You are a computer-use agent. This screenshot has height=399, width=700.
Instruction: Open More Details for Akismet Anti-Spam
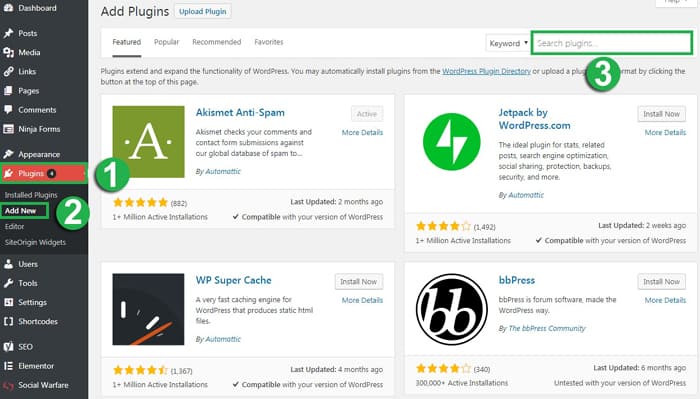[362, 133]
